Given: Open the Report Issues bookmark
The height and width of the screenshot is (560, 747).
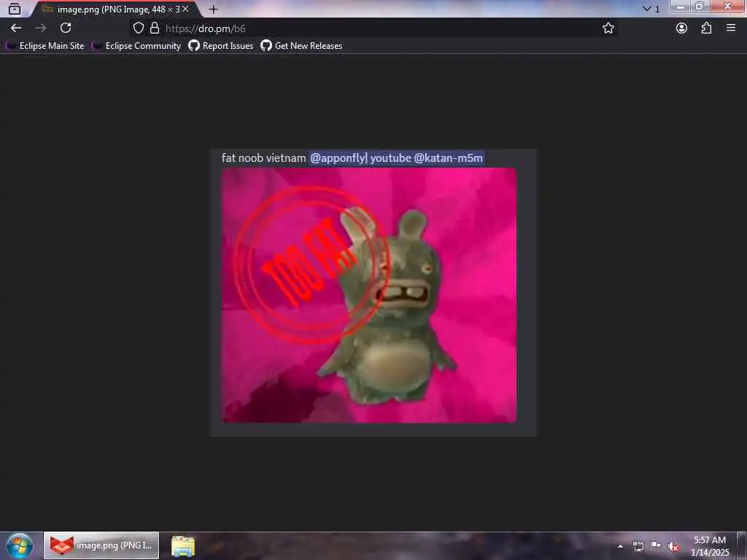Looking at the screenshot, I should [221, 46].
